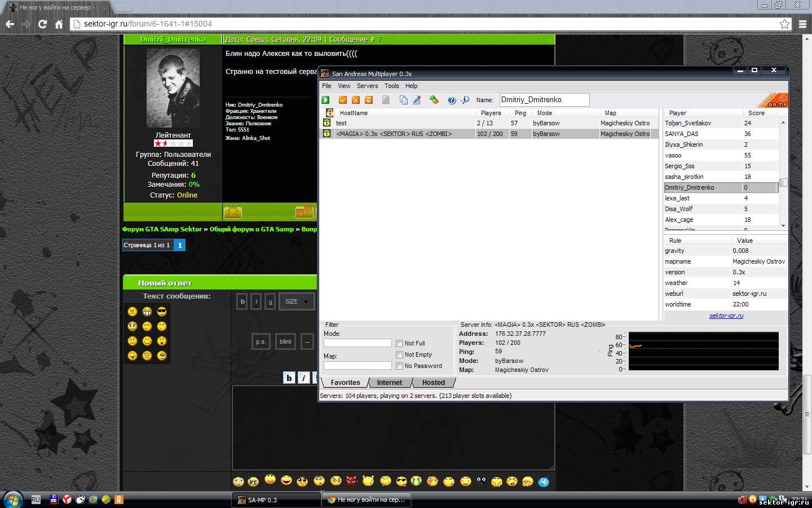The height and width of the screenshot is (508, 812).
Task: Open the Windows Start orb
Action: tap(13, 500)
